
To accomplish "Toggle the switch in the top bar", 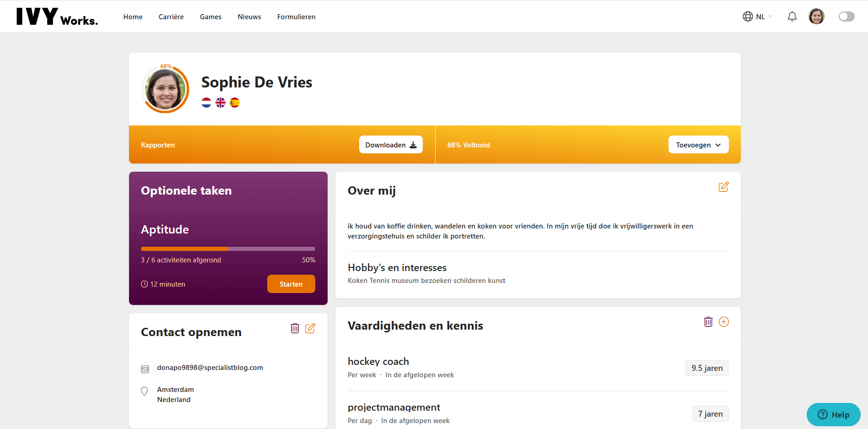I will [846, 17].
